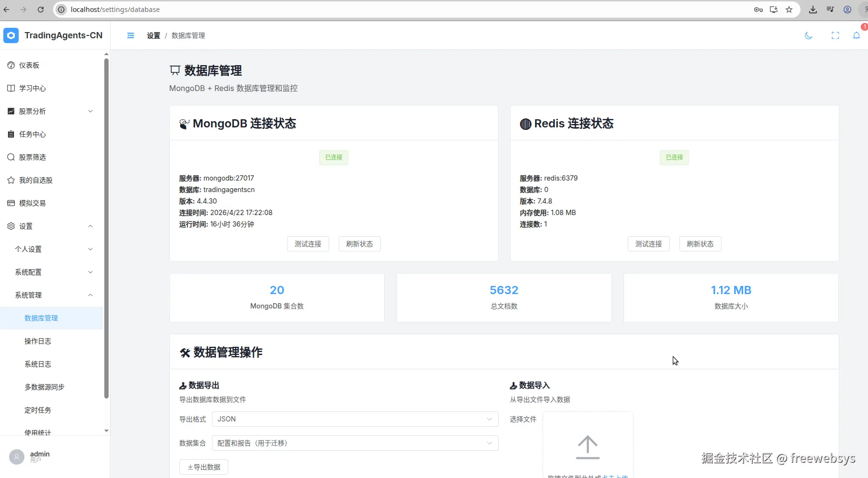Click the TradingAgents-CN logo icon
Image resolution: width=868 pixels, height=478 pixels.
tap(11, 35)
